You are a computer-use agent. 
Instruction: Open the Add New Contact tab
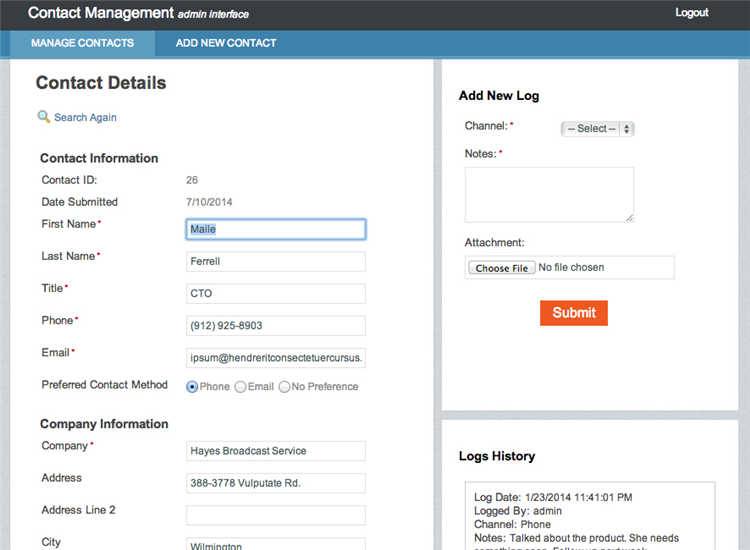226,43
